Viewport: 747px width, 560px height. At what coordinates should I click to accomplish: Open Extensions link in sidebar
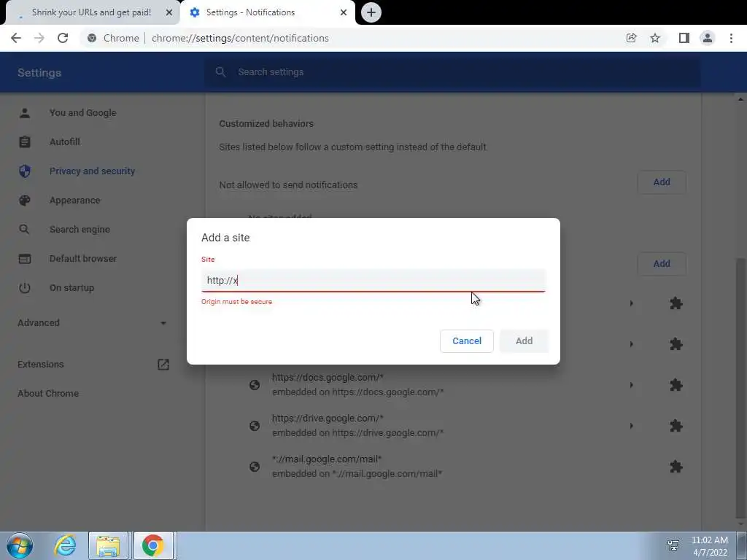[41, 365]
